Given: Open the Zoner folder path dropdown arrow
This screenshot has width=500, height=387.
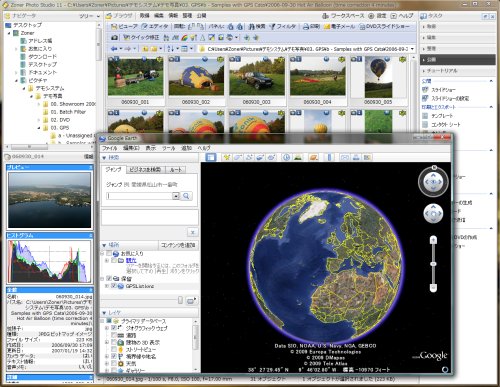Looking at the screenshot, I should click(413, 49).
